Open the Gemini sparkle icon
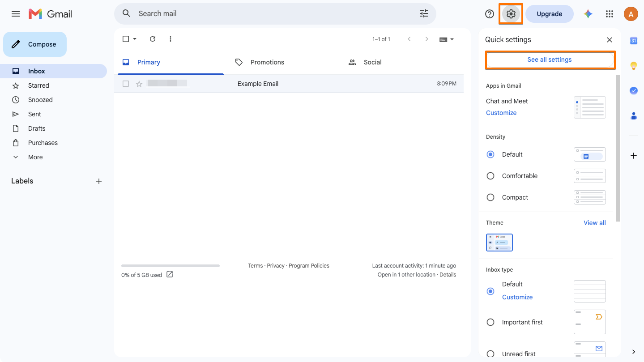This screenshot has height=362, width=644. tap(588, 14)
